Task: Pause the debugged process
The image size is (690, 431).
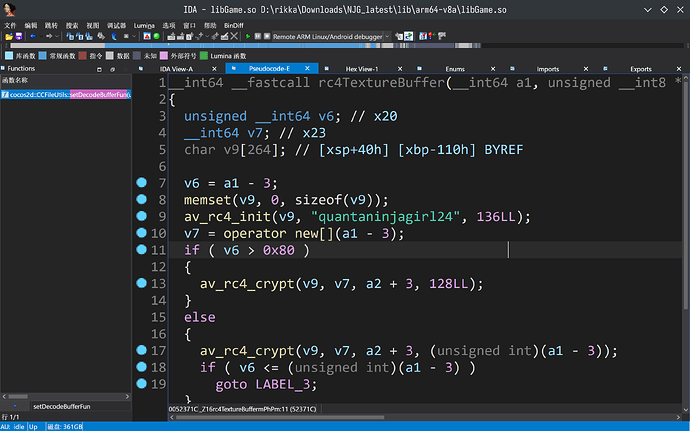Action: [258, 36]
